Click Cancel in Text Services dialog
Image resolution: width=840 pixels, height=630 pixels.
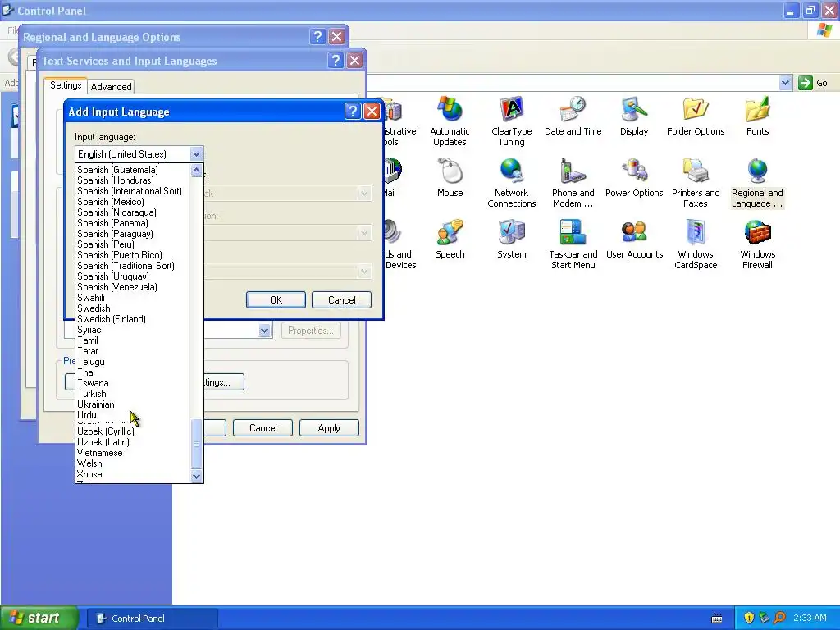tap(263, 428)
